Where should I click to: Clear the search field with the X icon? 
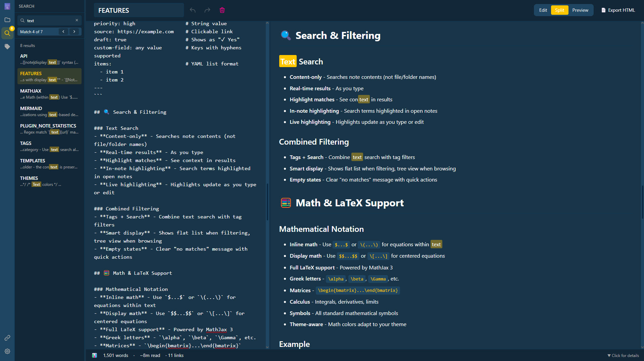tap(77, 20)
